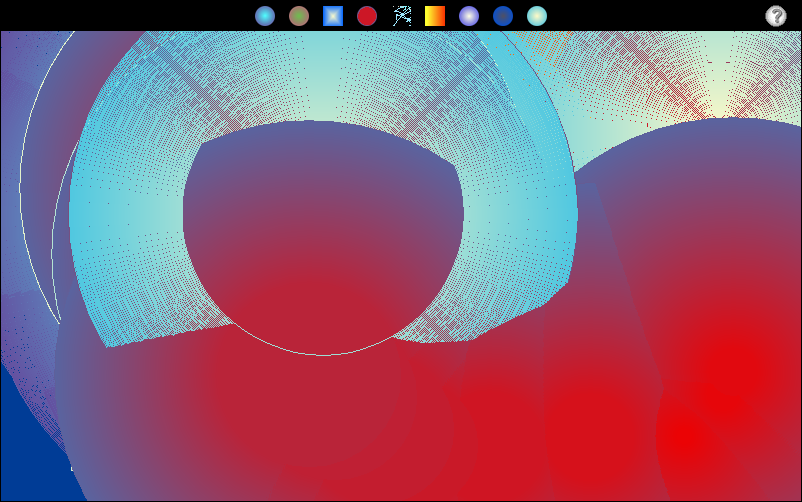
Task: Select the green-center brown radial gradient brush
Action: click(299, 16)
